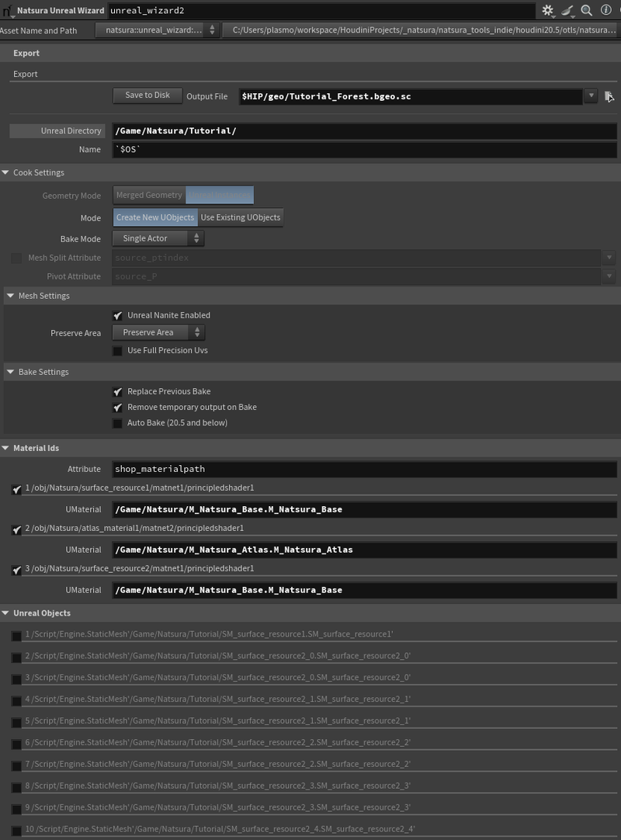Screen dimensions: 621x840
Task: Open the Output File history dropdown arrow
Action: click(x=591, y=96)
